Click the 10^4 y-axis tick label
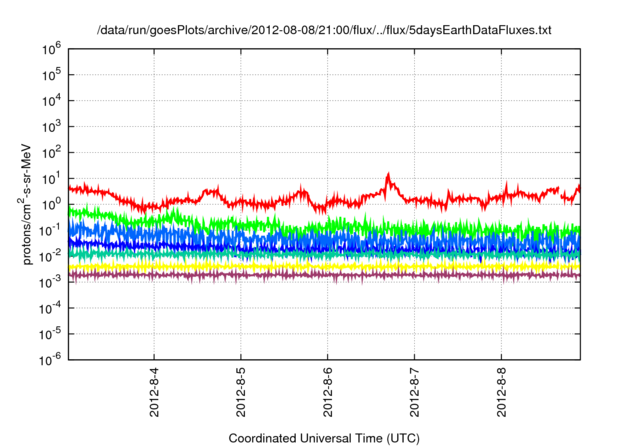Image resolution: width=640 pixels, height=448 pixels. tap(51, 100)
